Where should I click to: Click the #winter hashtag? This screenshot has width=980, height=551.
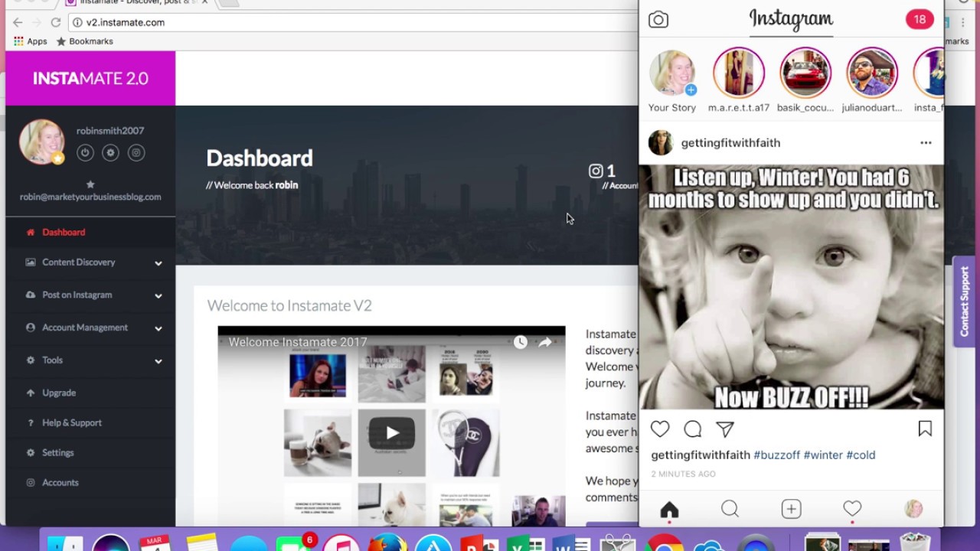click(x=823, y=455)
